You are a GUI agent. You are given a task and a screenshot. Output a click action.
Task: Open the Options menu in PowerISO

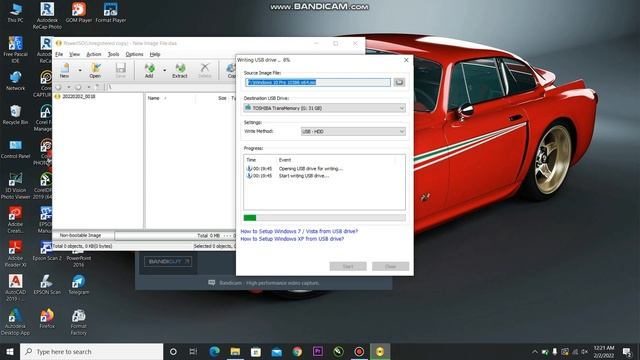[134, 54]
